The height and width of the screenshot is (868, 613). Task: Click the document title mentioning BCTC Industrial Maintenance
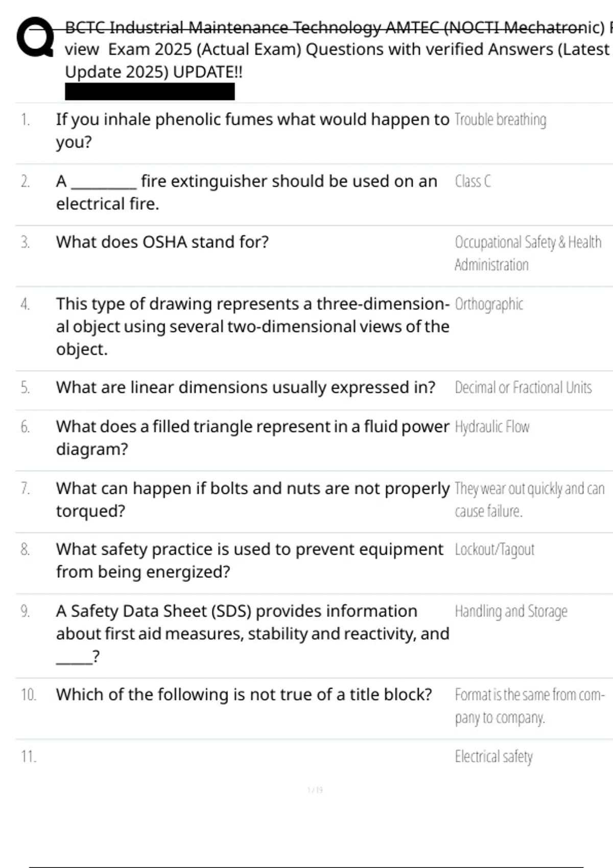338,50
